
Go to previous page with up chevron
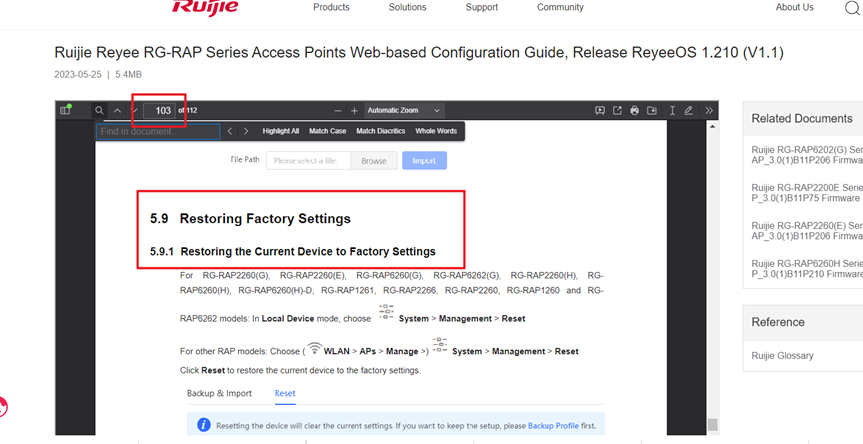click(117, 111)
